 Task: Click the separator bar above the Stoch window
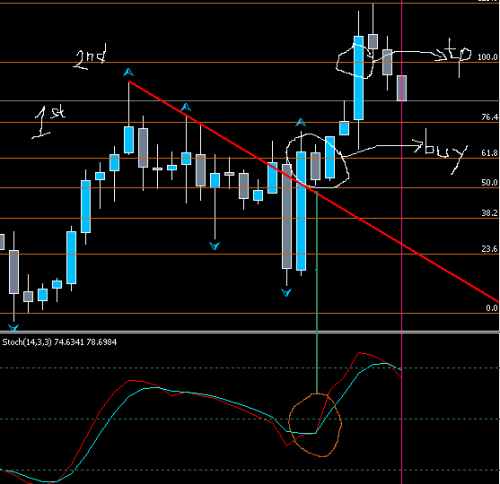250,332
